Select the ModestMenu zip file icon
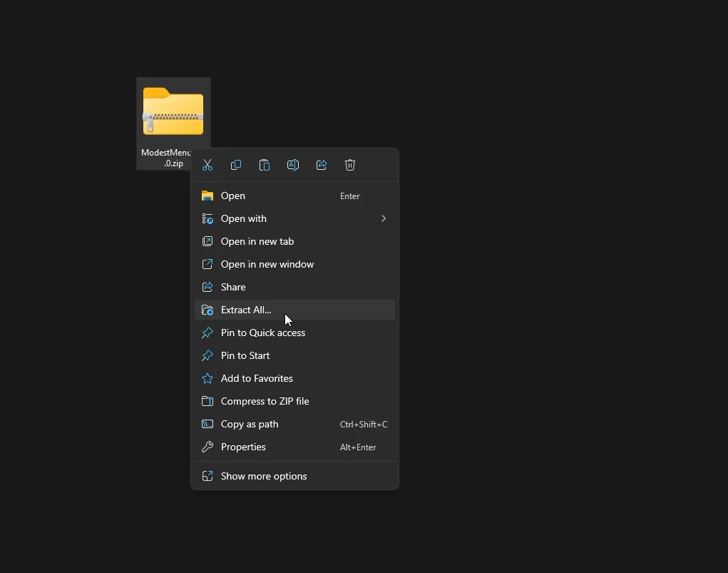This screenshot has height=573, width=728. pos(173,111)
